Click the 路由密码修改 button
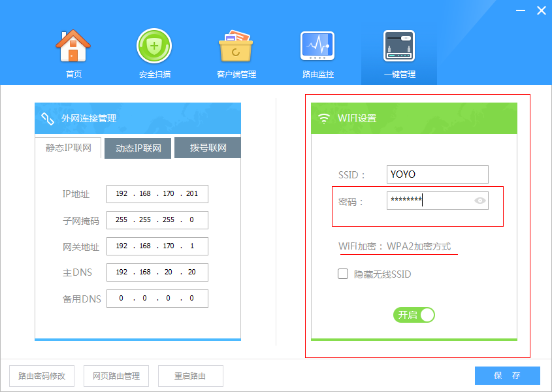The image size is (552, 392). [x=42, y=376]
